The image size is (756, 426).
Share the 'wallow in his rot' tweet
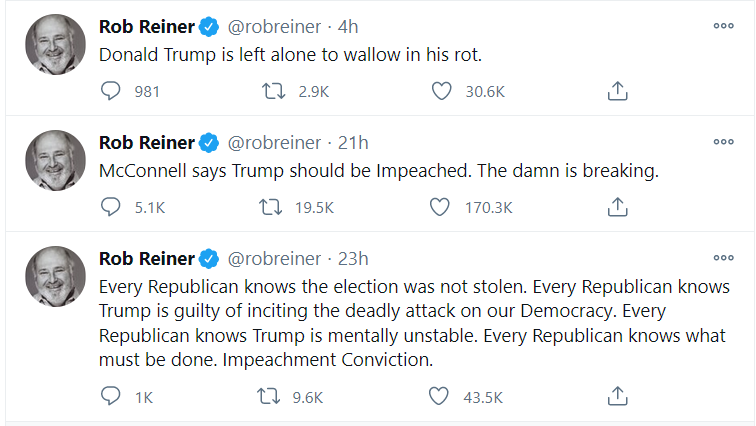click(x=618, y=91)
